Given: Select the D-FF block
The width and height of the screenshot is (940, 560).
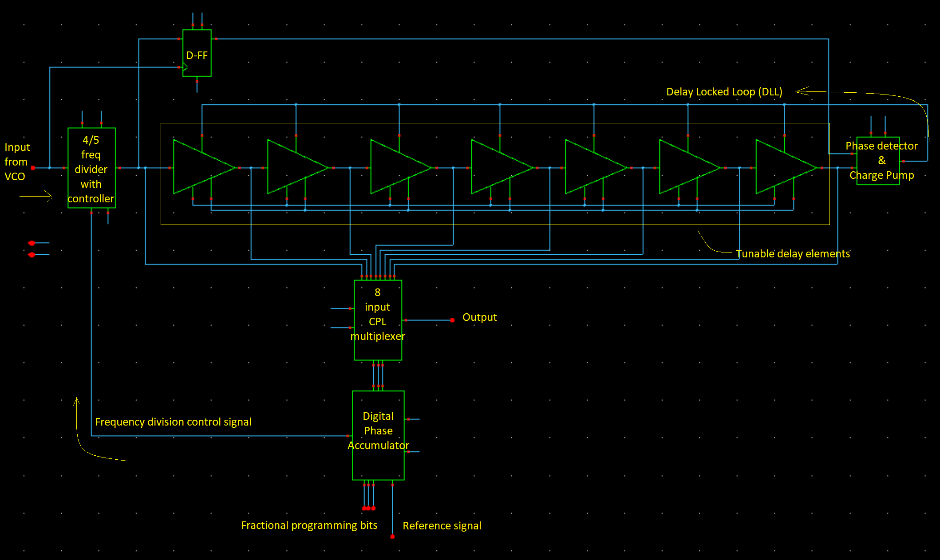Looking at the screenshot, I should pyautogui.click(x=197, y=53).
